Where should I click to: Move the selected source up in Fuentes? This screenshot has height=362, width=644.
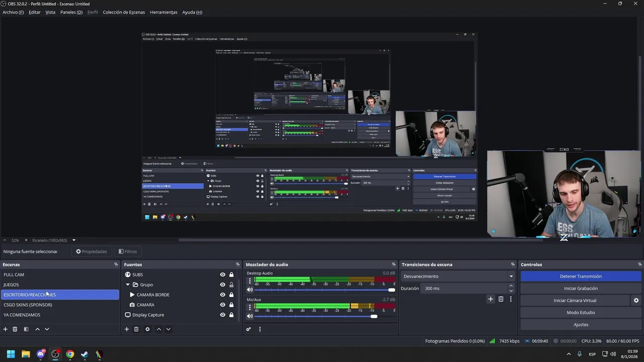(158, 329)
